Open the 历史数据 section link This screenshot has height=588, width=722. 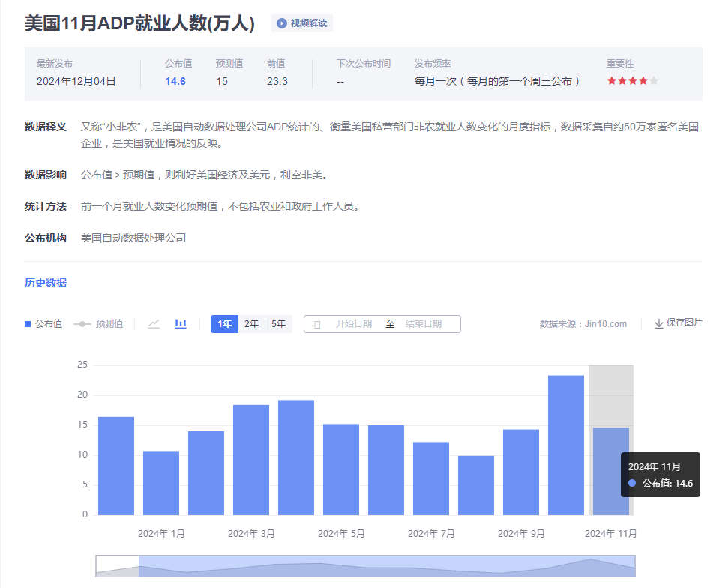(x=46, y=283)
